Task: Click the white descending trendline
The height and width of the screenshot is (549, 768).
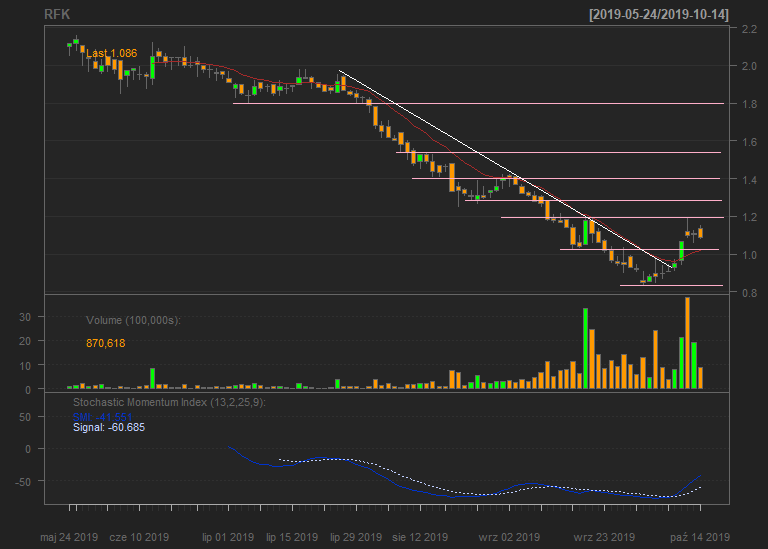Action: tap(505, 169)
